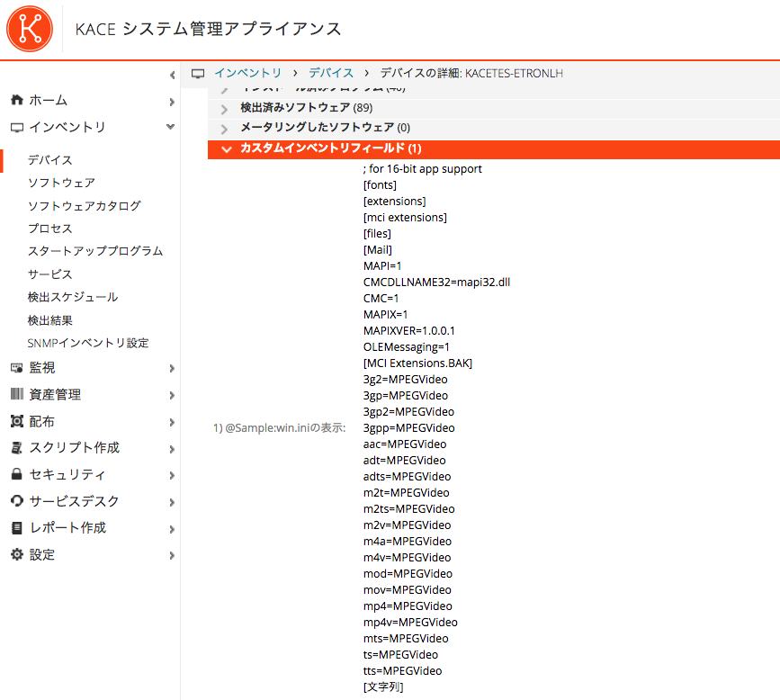Expand the 設定 submenu arrow

coord(172,556)
